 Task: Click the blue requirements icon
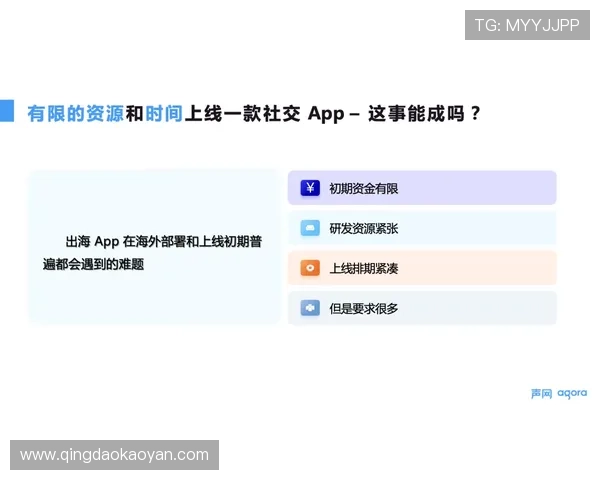click(x=310, y=308)
